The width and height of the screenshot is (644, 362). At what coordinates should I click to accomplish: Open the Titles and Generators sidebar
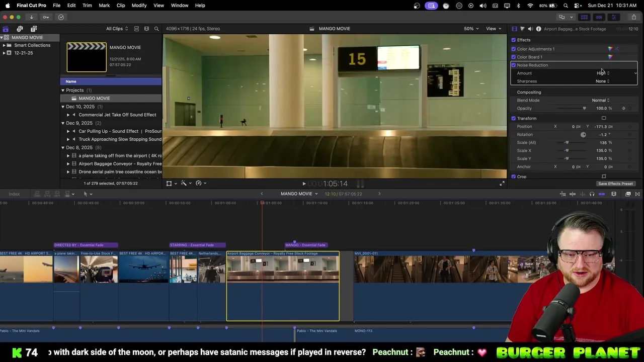point(34,29)
